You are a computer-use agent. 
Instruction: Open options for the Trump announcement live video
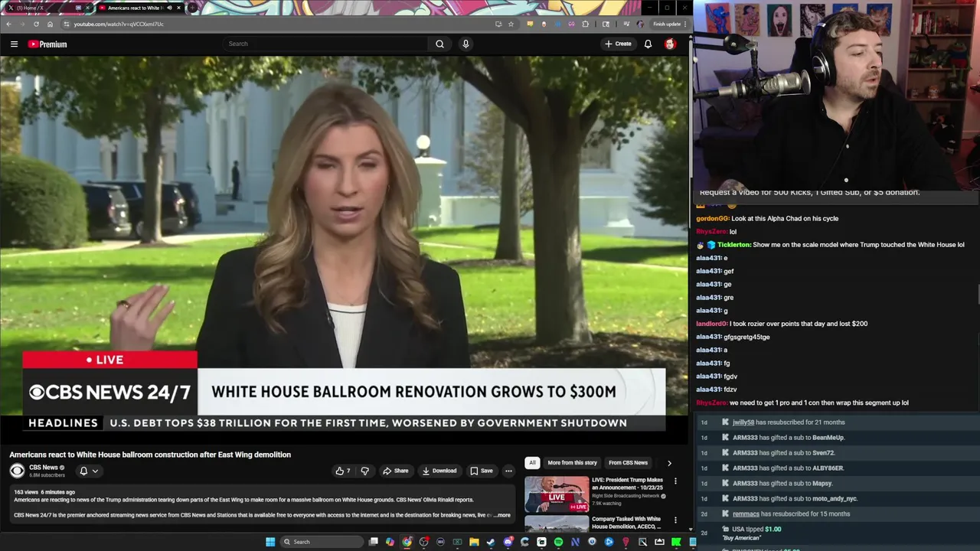675,481
